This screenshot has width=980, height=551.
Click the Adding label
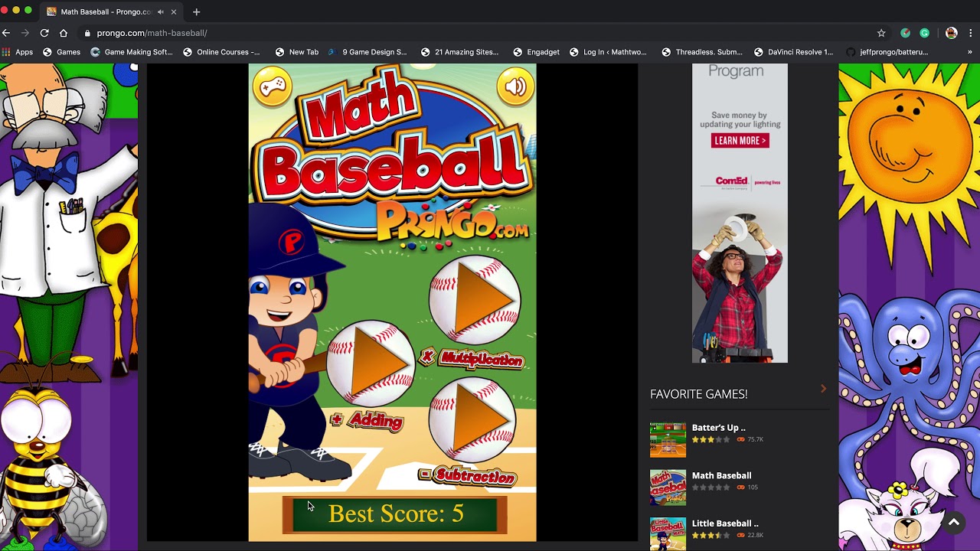click(x=367, y=420)
